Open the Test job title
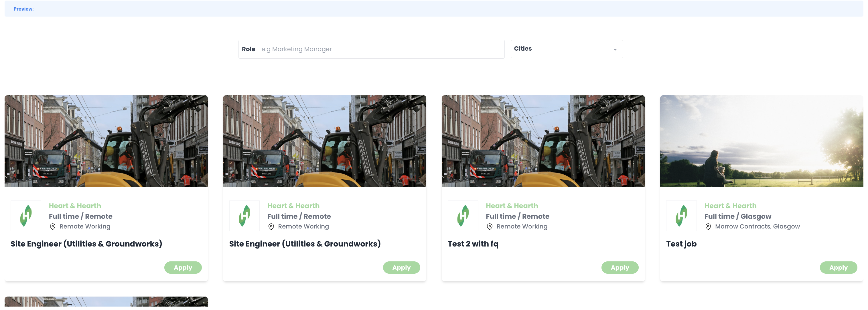Viewport: 868px width, 310px height. coord(681,244)
